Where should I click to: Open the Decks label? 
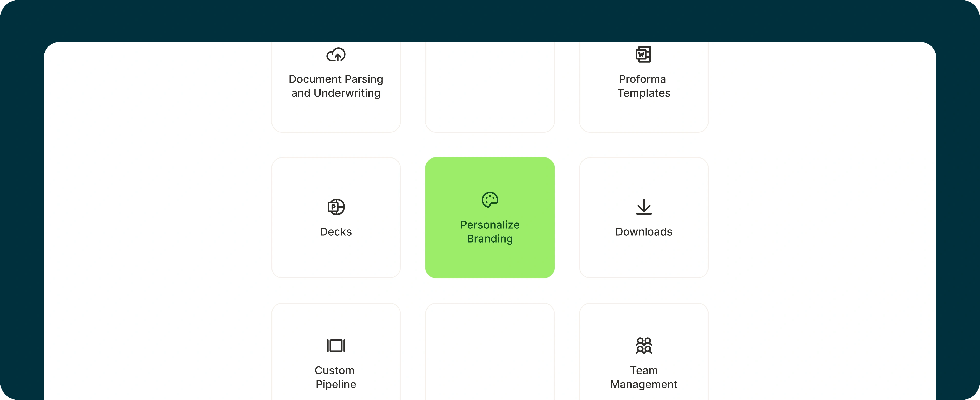[x=336, y=232]
